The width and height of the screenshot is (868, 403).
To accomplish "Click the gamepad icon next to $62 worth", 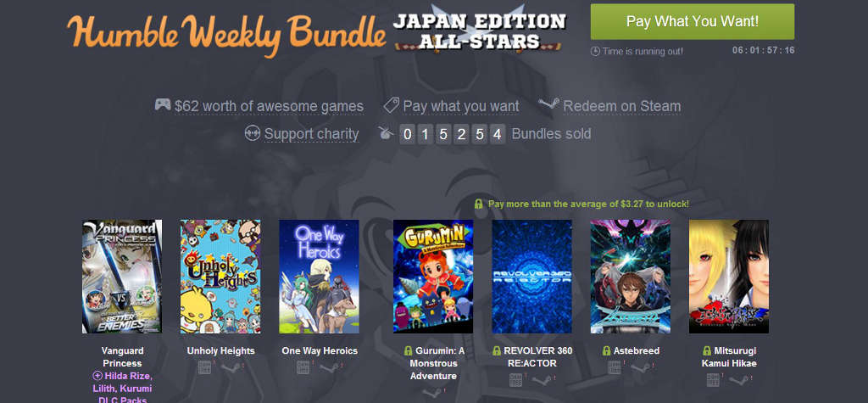I will point(162,104).
